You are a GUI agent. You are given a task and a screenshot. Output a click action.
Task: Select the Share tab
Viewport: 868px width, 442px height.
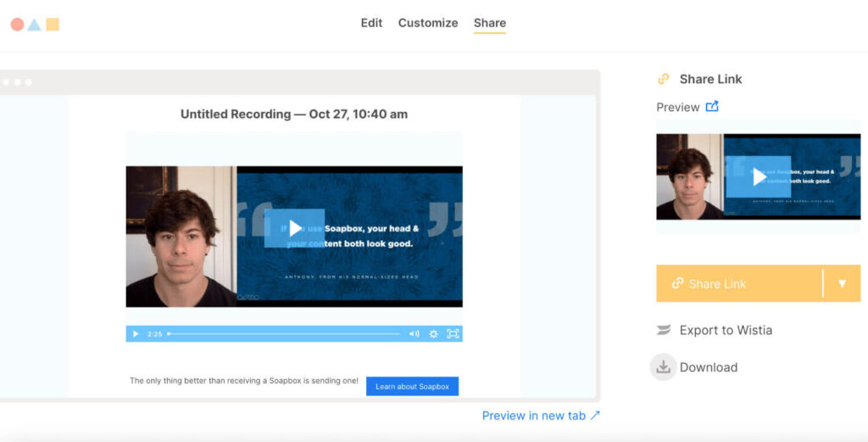[x=490, y=23]
